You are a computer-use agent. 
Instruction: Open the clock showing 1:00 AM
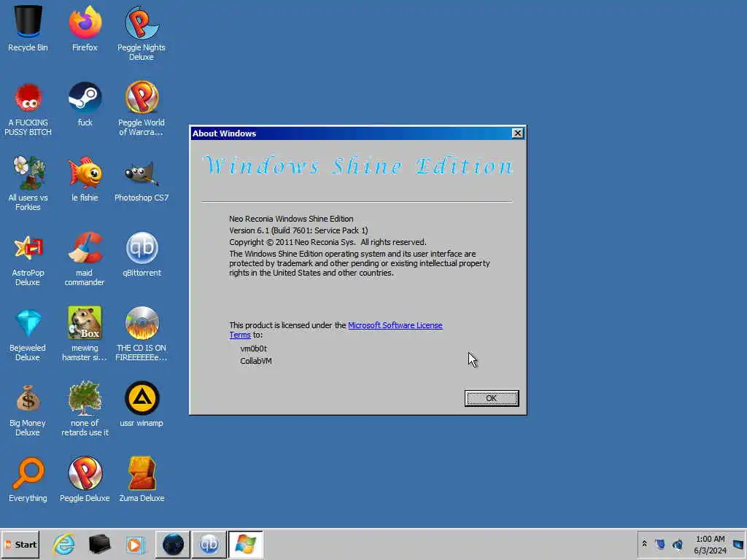click(710, 544)
